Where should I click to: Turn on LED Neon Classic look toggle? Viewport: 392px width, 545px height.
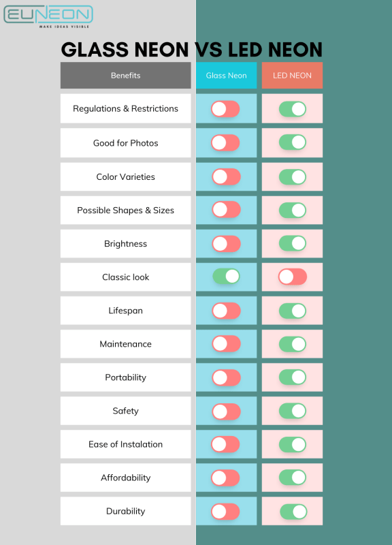tap(293, 277)
